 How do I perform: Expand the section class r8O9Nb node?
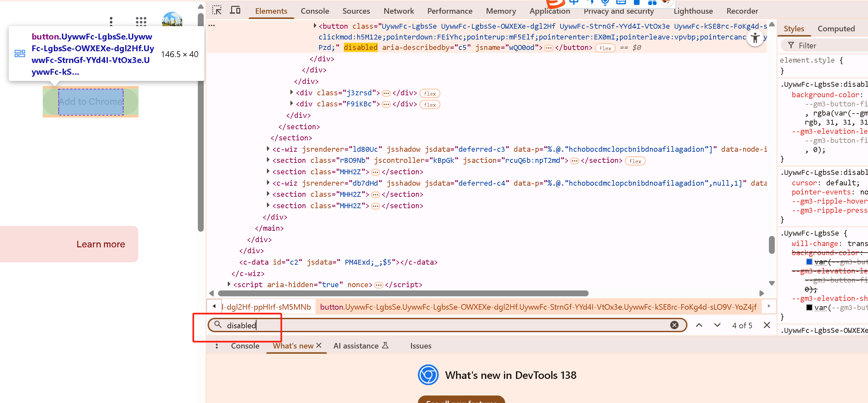[x=268, y=160]
